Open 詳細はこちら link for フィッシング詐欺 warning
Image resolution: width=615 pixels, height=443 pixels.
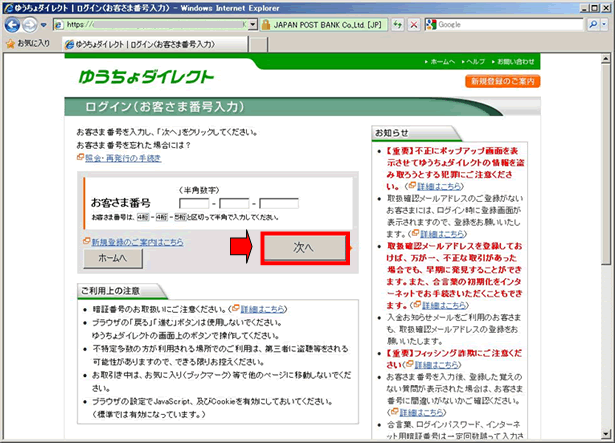tap(436, 365)
